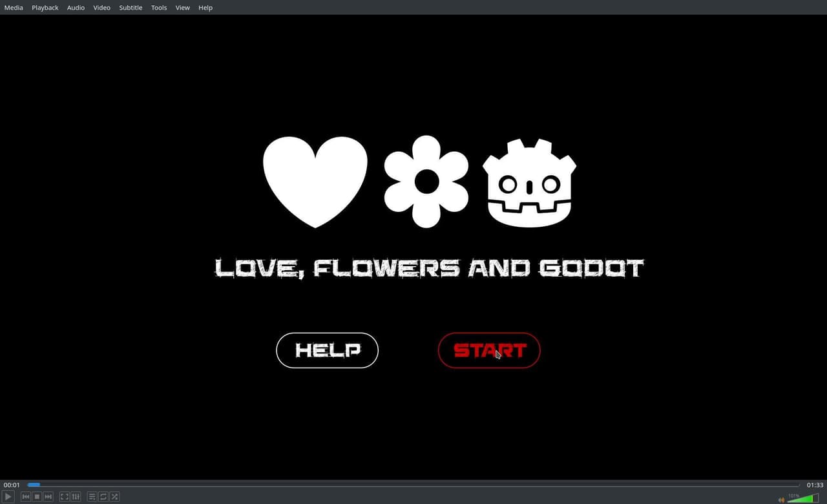
Task: Open the Playback menu
Action: point(45,8)
